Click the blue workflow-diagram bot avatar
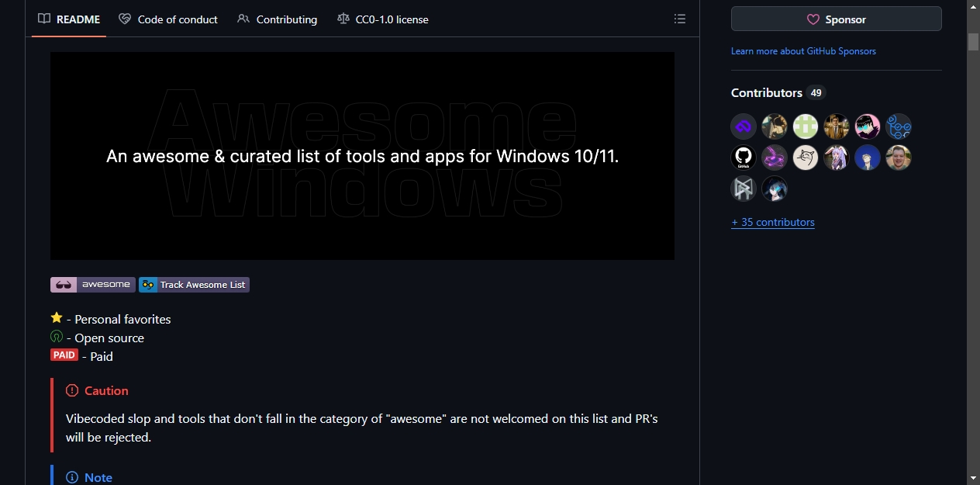Screen dimensions: 980x485 pyautogui.click(x=899, y=126)
